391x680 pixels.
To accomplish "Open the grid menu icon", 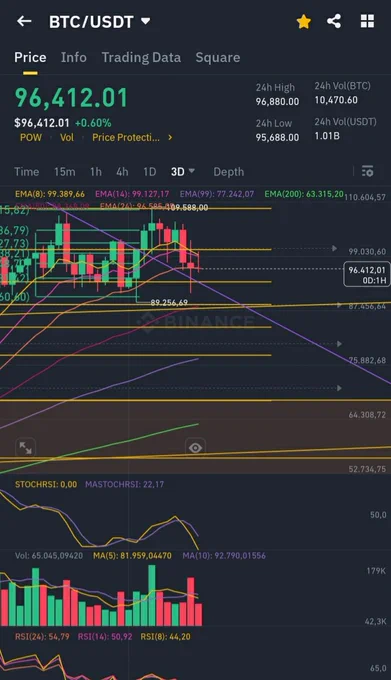I will [x=367, y=21].
